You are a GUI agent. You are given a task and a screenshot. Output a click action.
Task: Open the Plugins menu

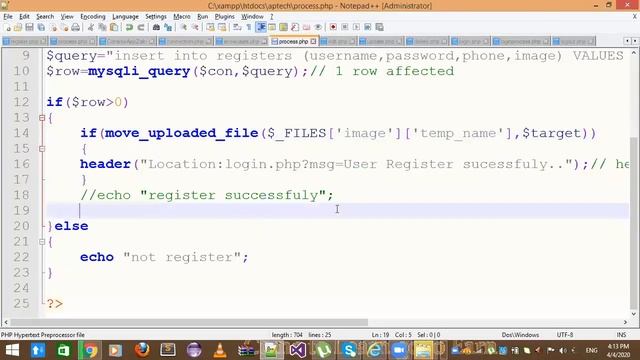click(x=224, y=16)
